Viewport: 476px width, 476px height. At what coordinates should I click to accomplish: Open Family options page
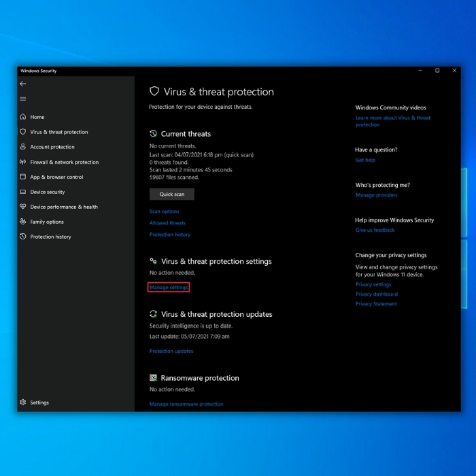[x=47, y=222]
